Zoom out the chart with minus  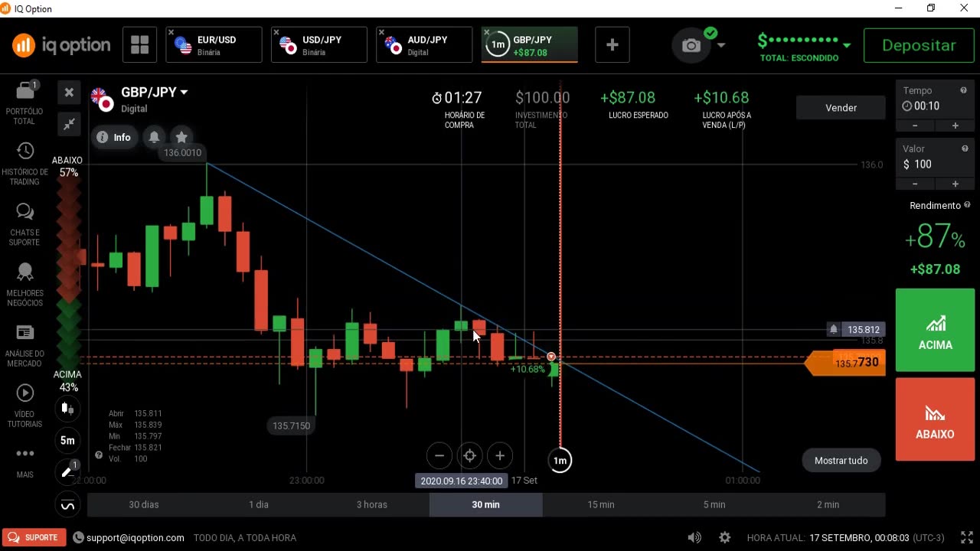tap(439, 456)
